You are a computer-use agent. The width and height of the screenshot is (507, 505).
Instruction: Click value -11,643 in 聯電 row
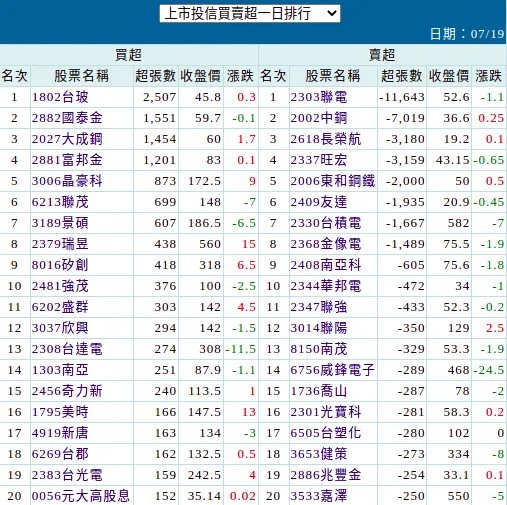pos(402,97)
